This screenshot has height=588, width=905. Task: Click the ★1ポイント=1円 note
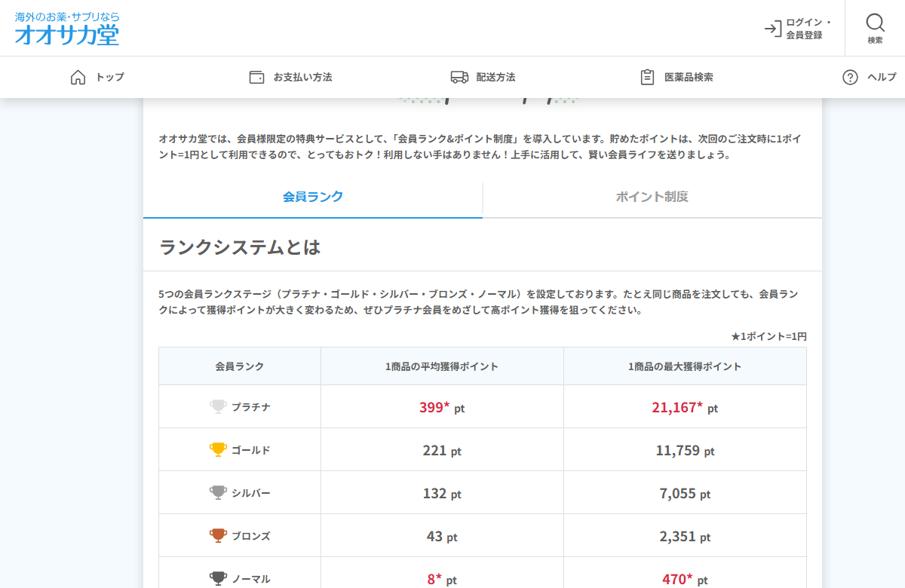coord(768,336)
